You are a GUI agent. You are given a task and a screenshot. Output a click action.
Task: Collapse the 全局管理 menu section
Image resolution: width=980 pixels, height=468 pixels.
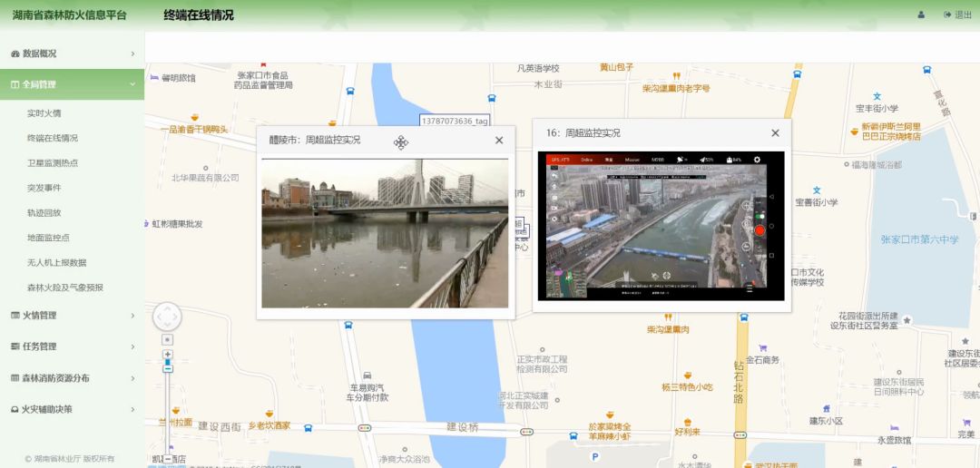tap(72, 84)
